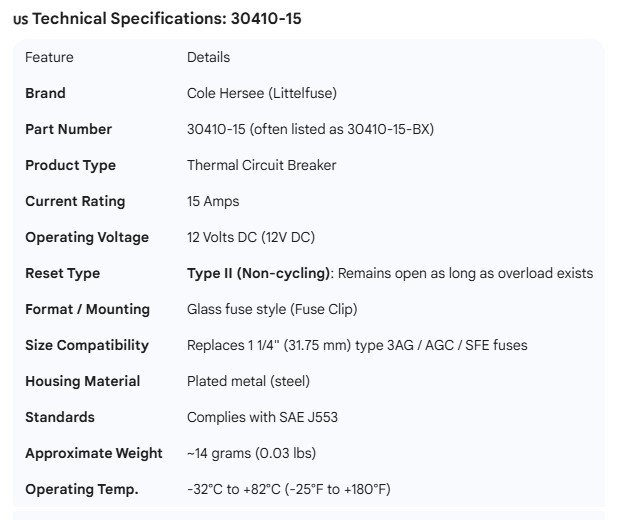Select the Part Number row label

click(68, 129)
